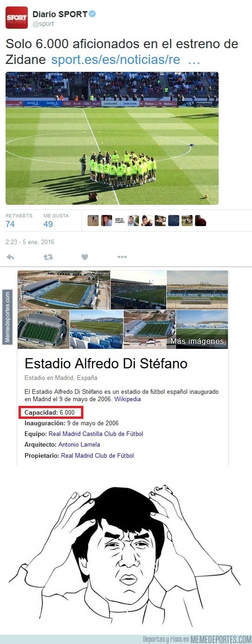
Task: Click the Diario SPORT profile logo
Action: (16, 18)
